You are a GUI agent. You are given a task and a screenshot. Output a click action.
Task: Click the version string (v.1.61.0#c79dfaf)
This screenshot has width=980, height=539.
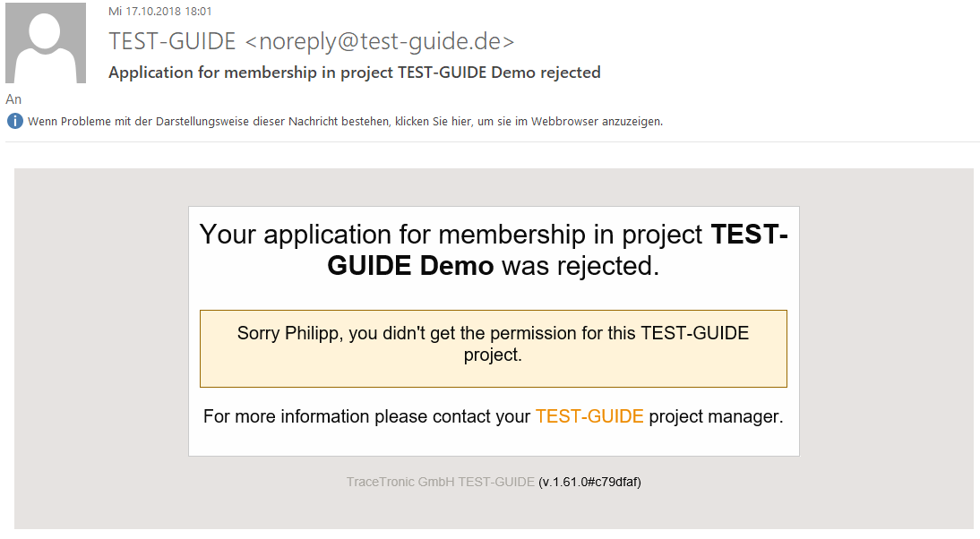coord(589,482)
